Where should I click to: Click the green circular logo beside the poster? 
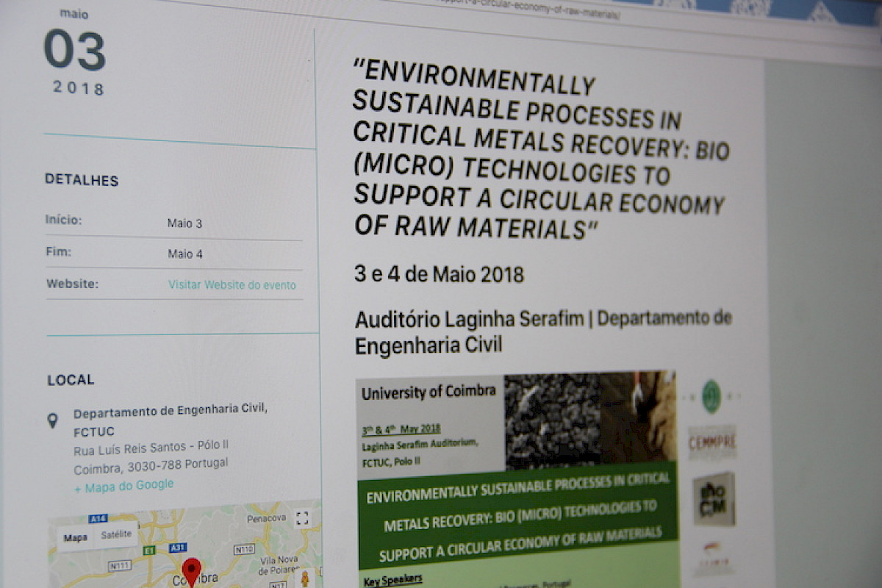(x=711, y=396)
